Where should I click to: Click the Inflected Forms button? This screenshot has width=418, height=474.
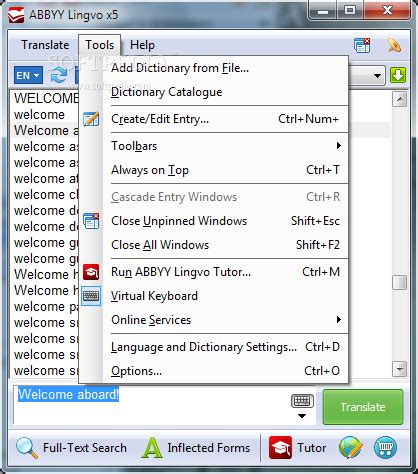click(x=196, y=448)
